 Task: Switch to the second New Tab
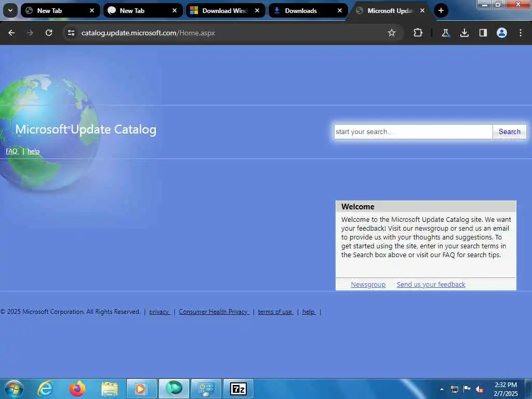coord(143,10)
